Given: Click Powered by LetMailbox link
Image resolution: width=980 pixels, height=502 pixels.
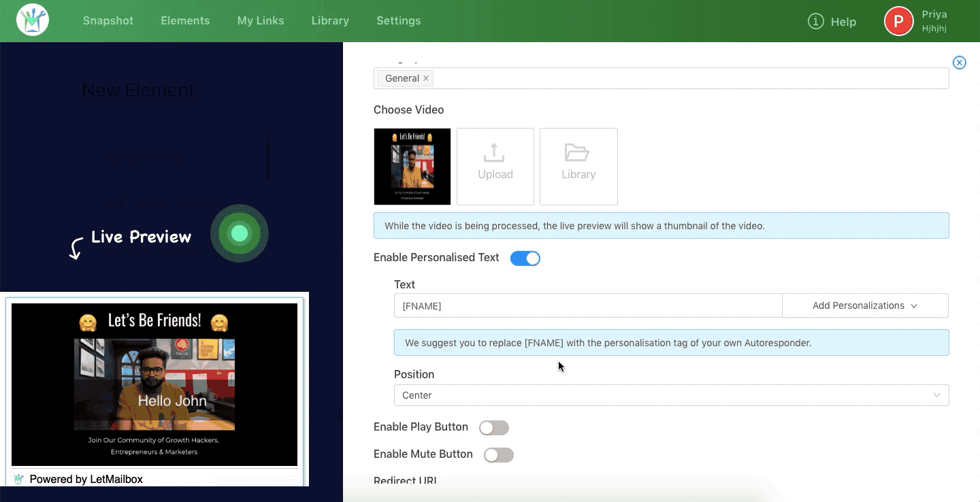Looking at the screenshot, I should [86, 480].
